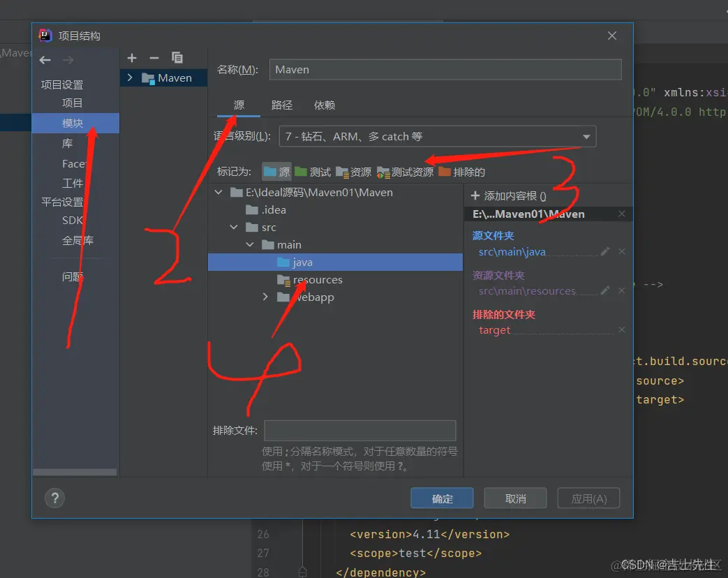The width and height of the screenshot is (728, 578).
Task: Click the gutter fold marker on line 28
Action: pyautogui.click(x=303, y=572)
